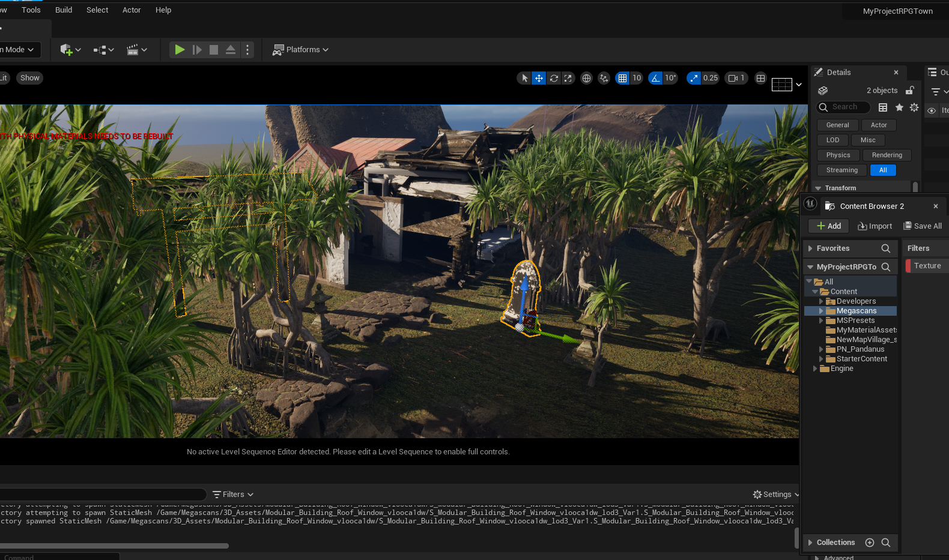Image resolution: width=949 pixels, height=560 pixels.
Task: Open the Tools menu
Action: click(31, 10)
